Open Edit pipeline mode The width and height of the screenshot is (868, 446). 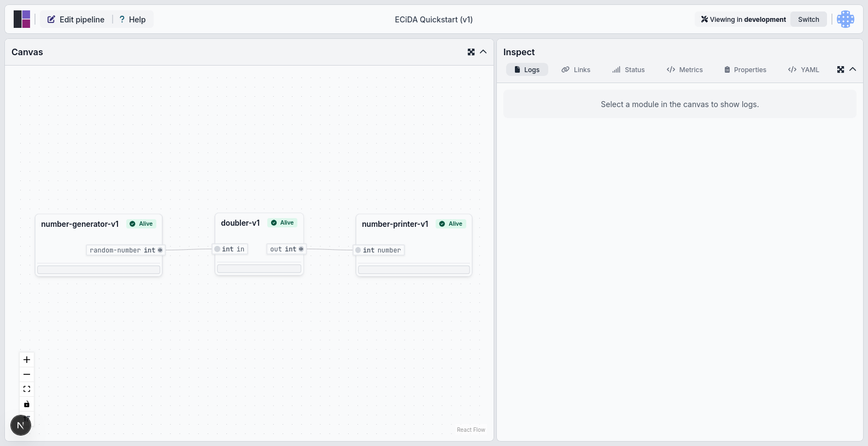click(x=76, y=19)
